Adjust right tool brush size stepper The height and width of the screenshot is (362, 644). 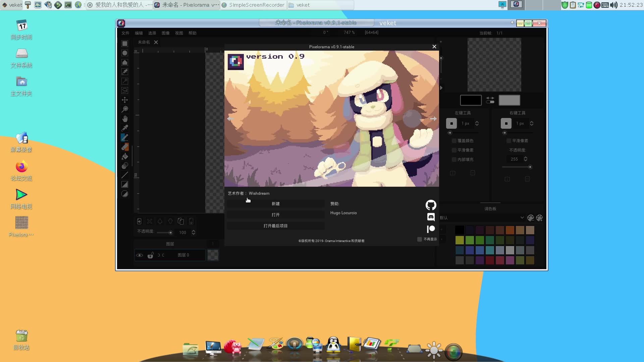pos(532,123)
